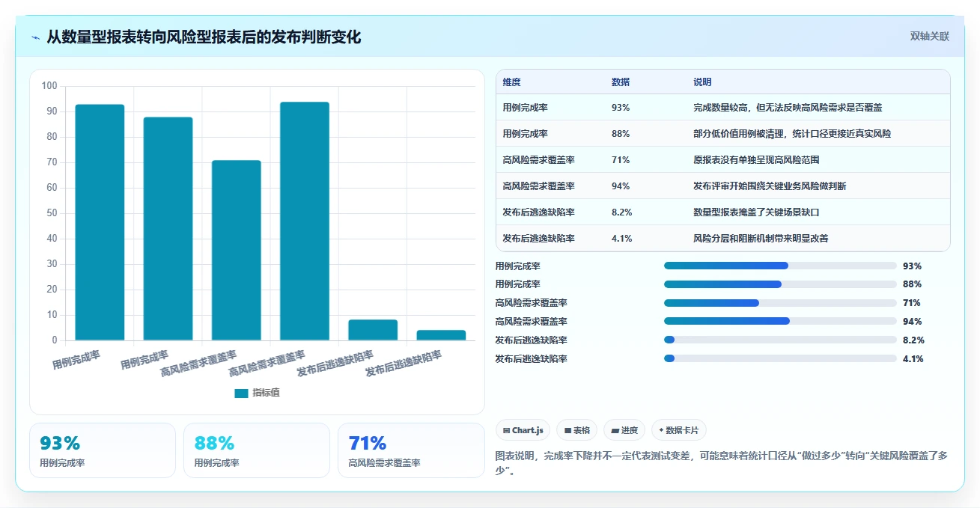The height and width of the screenshot is (508, 980).
Task: Open the 71% 高风险需求覆盖率 summary card
Action: [x=411, y=450]
